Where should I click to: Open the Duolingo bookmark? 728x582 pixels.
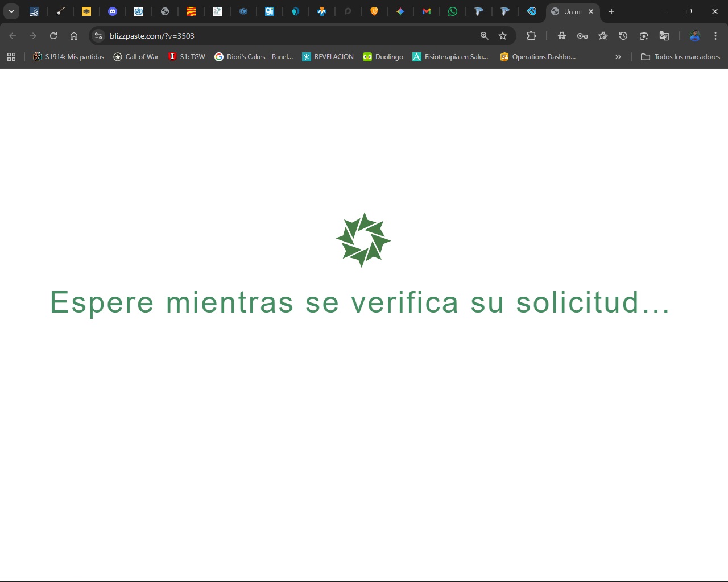click(x=383, y=57)
